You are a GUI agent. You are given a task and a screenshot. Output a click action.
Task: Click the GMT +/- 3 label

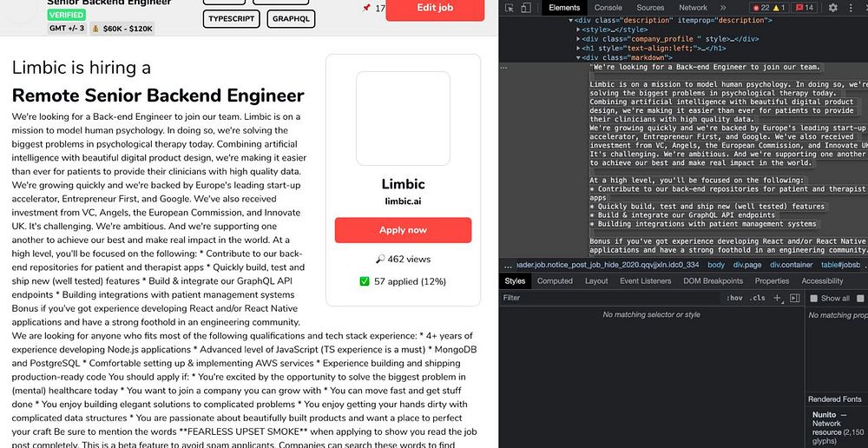pos(67,29)
